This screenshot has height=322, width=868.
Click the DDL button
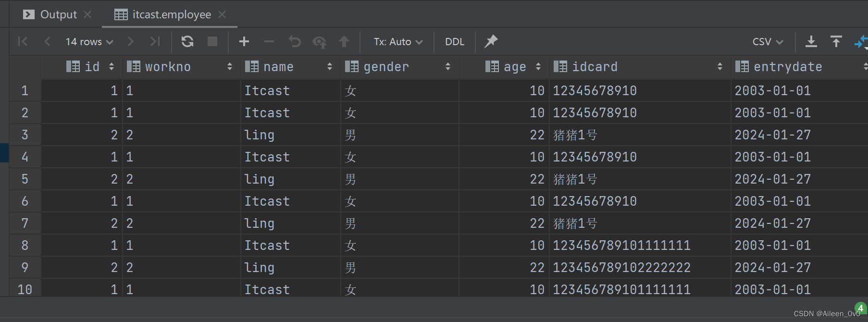pos(455,42)
